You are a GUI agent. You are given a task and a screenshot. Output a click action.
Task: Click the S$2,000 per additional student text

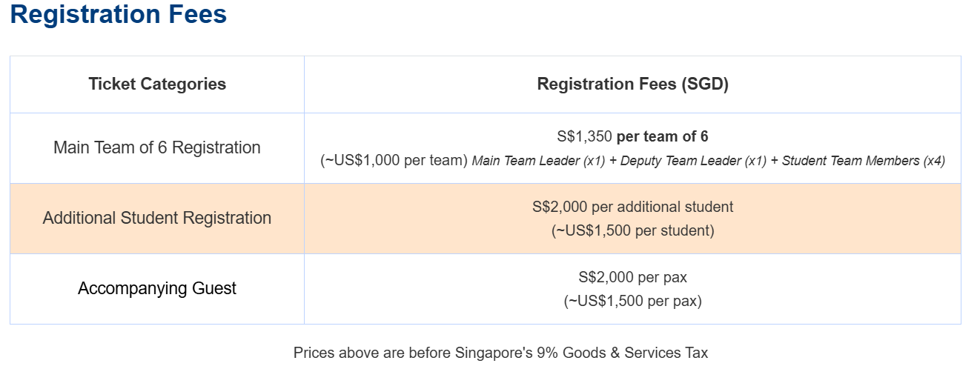coord(632,207)
